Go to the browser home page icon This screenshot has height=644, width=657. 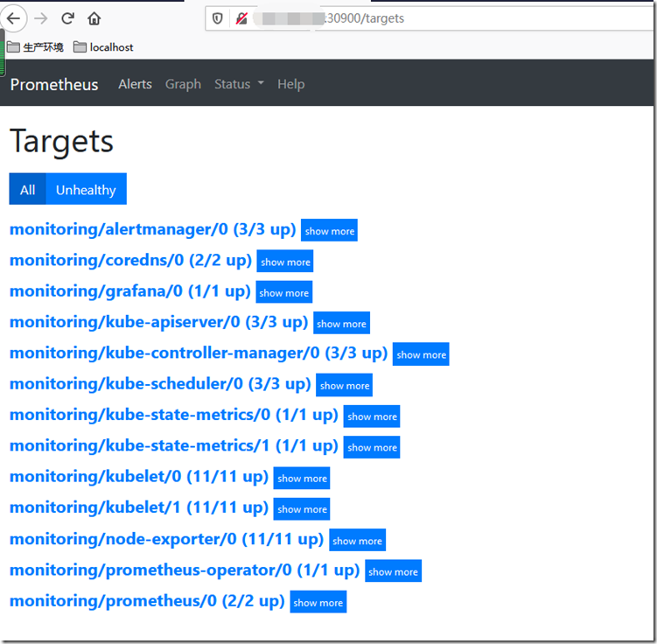[94, 18]
